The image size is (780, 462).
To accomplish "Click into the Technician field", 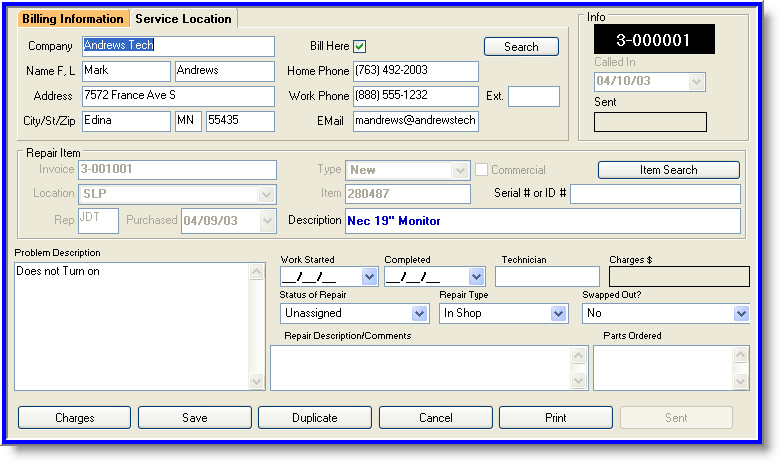I will tap(547, 277).
